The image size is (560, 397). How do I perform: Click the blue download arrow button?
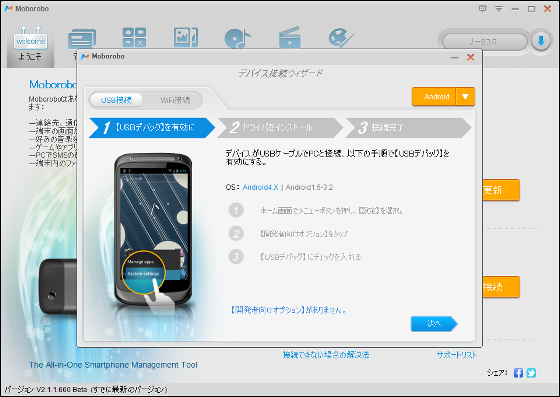[x=541, y=41]
